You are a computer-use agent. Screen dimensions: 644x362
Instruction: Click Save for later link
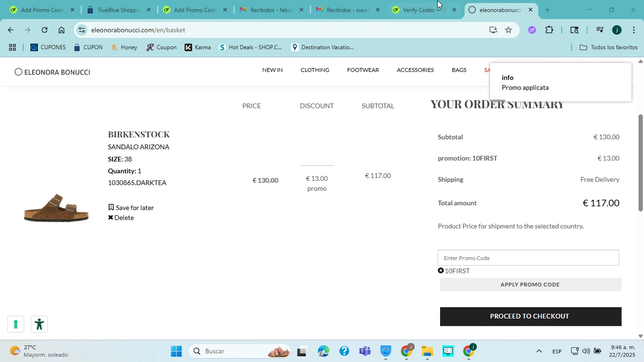click(131, 208)
